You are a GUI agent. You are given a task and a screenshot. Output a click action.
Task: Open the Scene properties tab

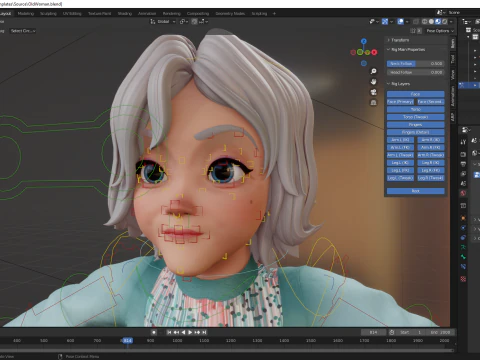point(463,183)
